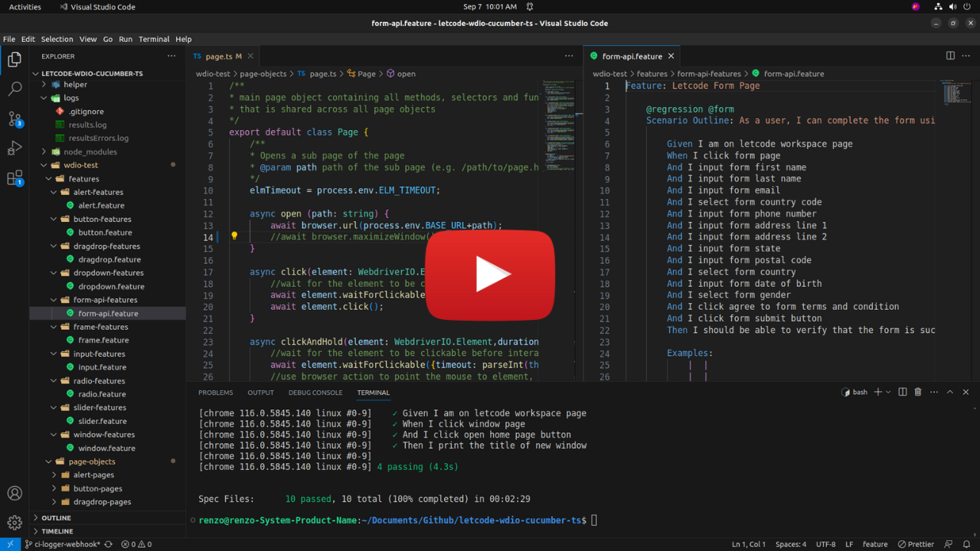Switch to the PROBLEMS panel tab
The height and width of the screenshot is (551, 980).
[x=215, y=393]
